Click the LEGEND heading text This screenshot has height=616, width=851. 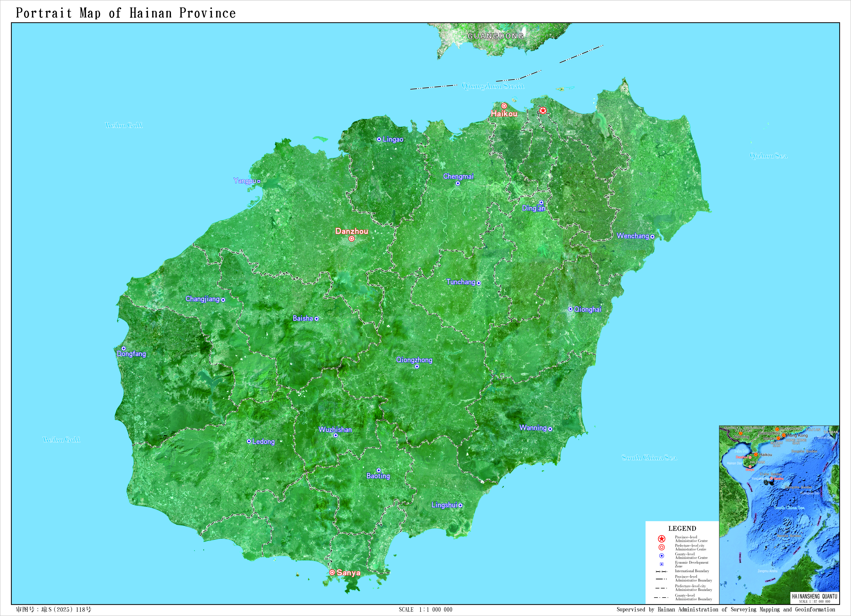pyautogui.click(x=682, y=528)
